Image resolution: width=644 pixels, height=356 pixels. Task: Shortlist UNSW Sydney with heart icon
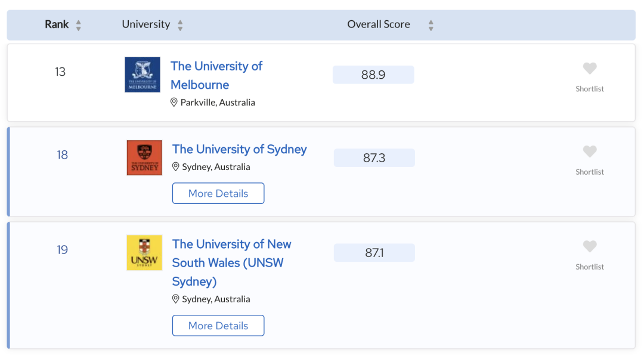point(590,246)
